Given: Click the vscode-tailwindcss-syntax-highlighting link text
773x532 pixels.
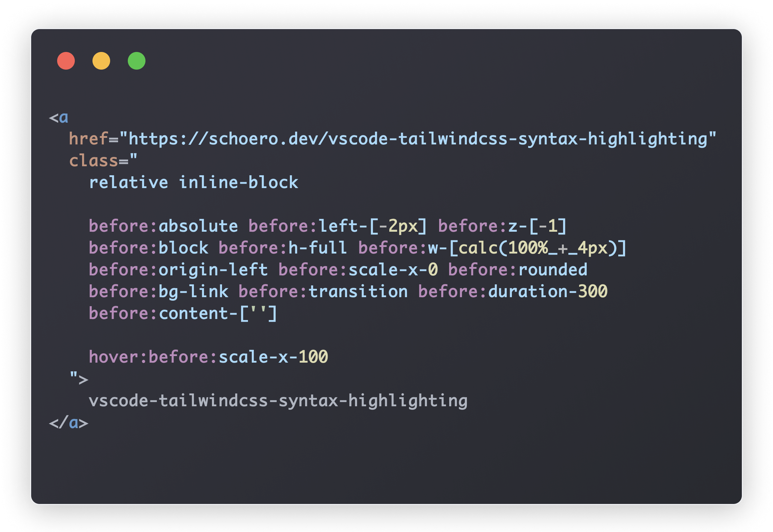Looking at the screenshot, I should (278, 401).
